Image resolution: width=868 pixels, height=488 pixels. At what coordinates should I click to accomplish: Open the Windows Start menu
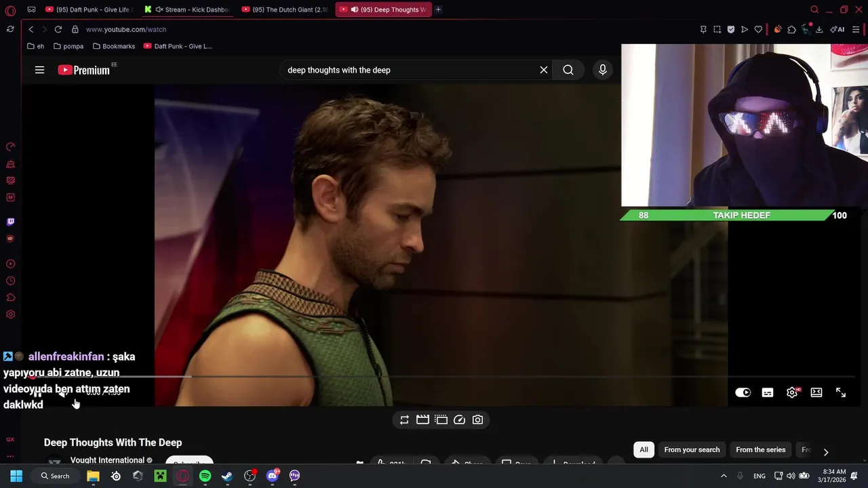pyautogui.click(x=16, y=476)
